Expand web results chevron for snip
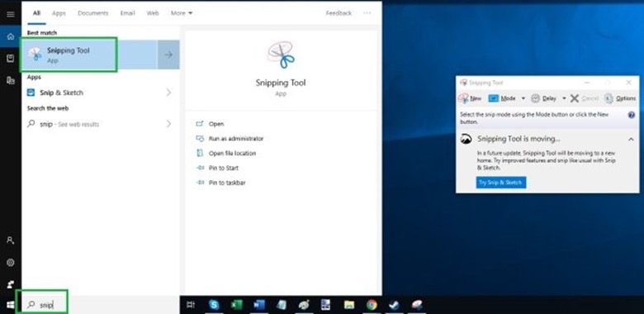The height and width of the screenshot is (314, 644). (168, 124)
